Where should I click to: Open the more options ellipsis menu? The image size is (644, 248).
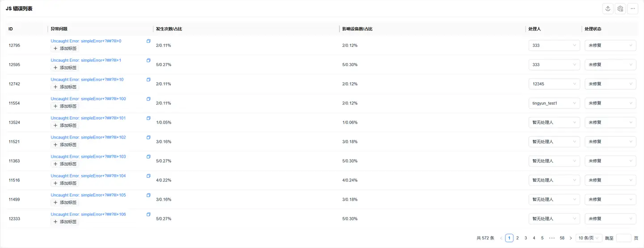pos(633,8)
